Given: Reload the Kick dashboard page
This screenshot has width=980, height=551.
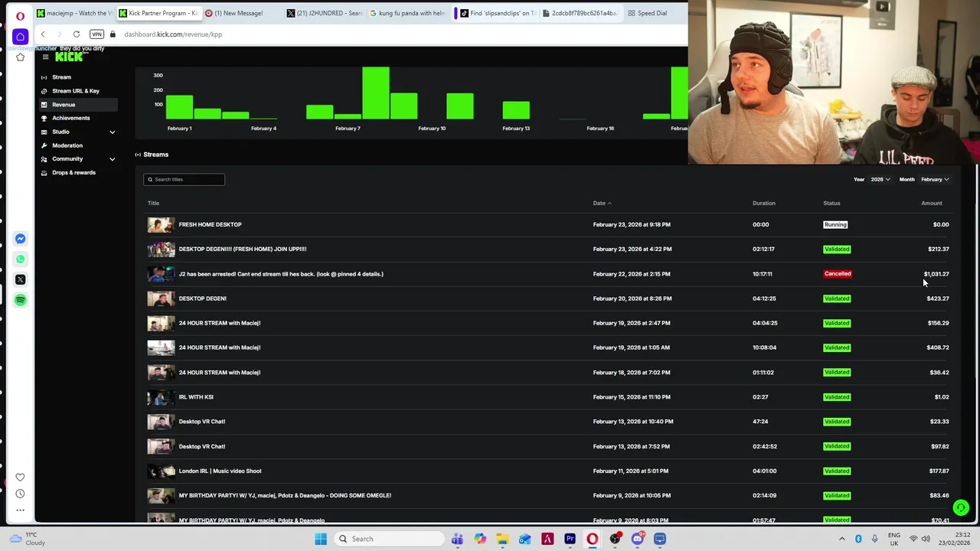Looking at the screenshot, I should pos(77,34).
